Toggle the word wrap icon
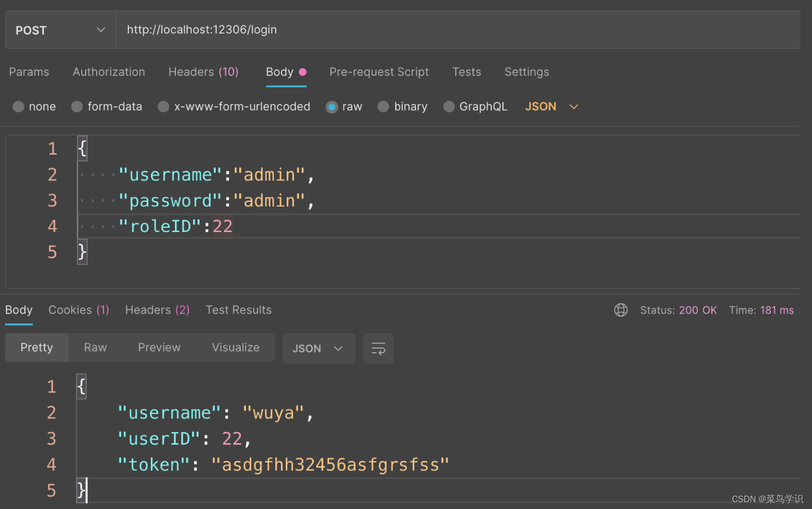Screen dimensions: 812x509 point(378,348)
